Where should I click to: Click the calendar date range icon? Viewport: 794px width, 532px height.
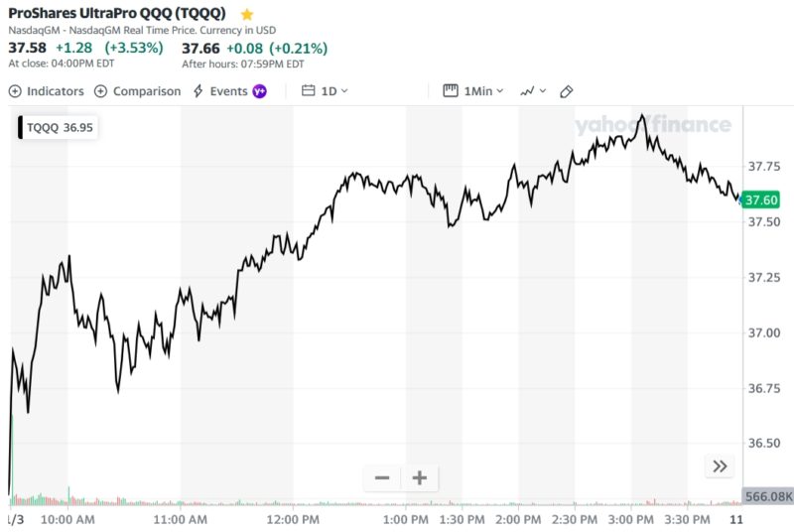tap(308, 91)
